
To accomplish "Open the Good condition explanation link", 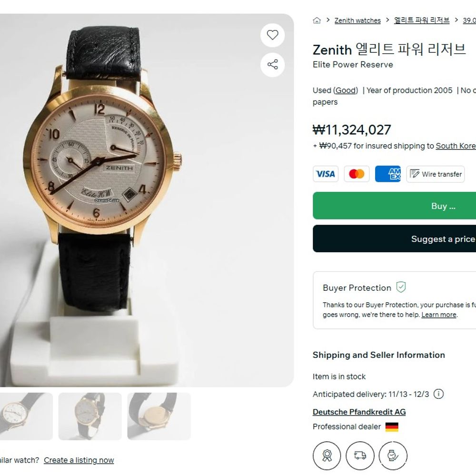I will pos(346,90).
